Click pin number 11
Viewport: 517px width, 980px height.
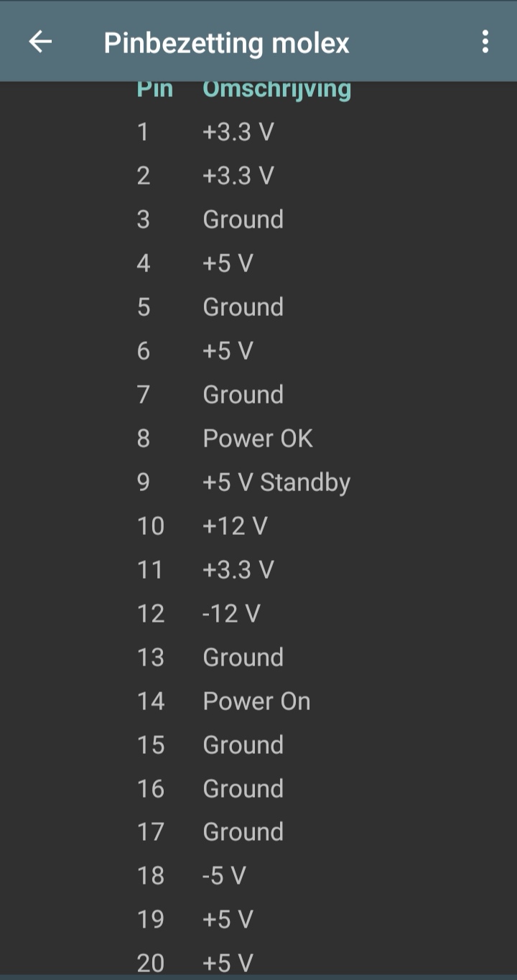pyautogui.click(x=150, y=570)
